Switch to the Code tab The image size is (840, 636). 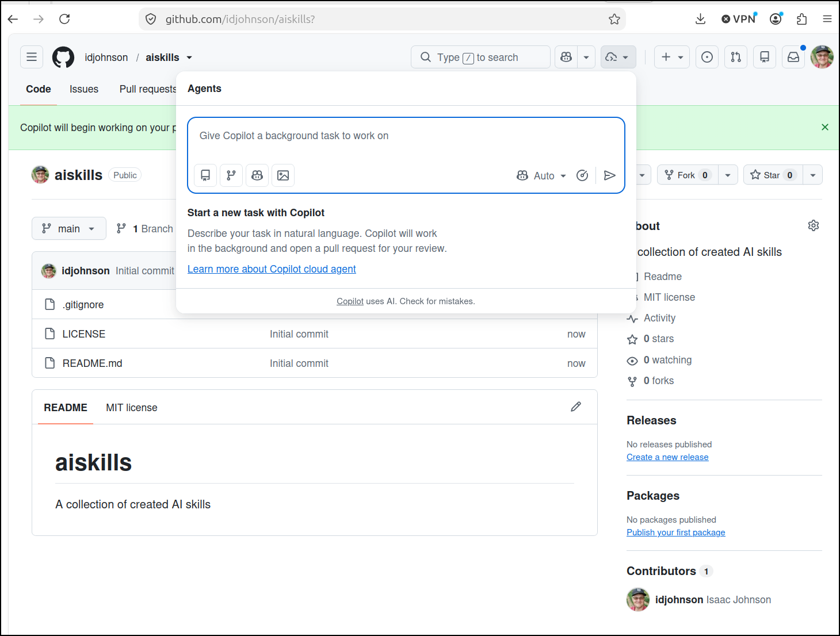coord(39,89)
